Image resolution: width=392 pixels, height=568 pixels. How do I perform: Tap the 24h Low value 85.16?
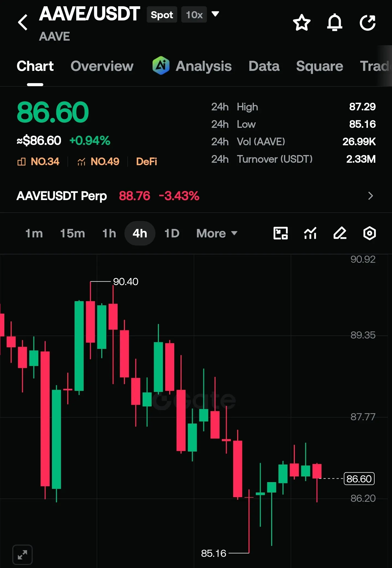[362, 124]
